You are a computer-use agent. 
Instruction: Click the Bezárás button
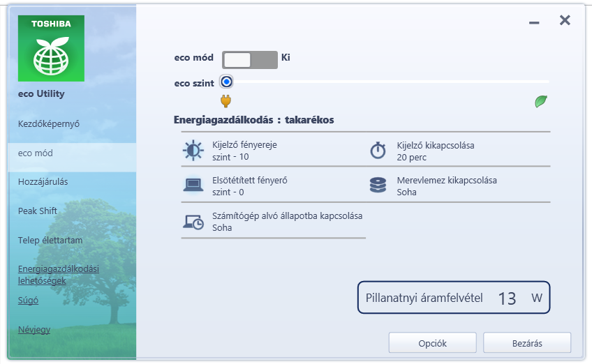526,343
